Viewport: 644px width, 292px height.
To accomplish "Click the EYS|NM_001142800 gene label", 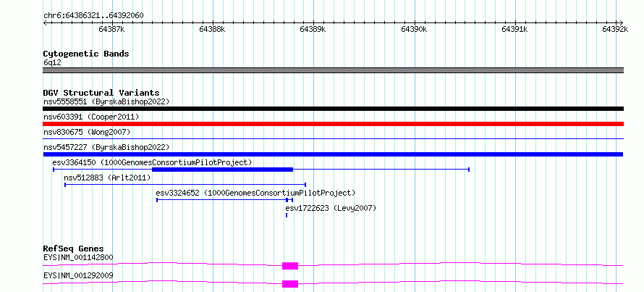I will pyautogui.click(x=78, y=258).
